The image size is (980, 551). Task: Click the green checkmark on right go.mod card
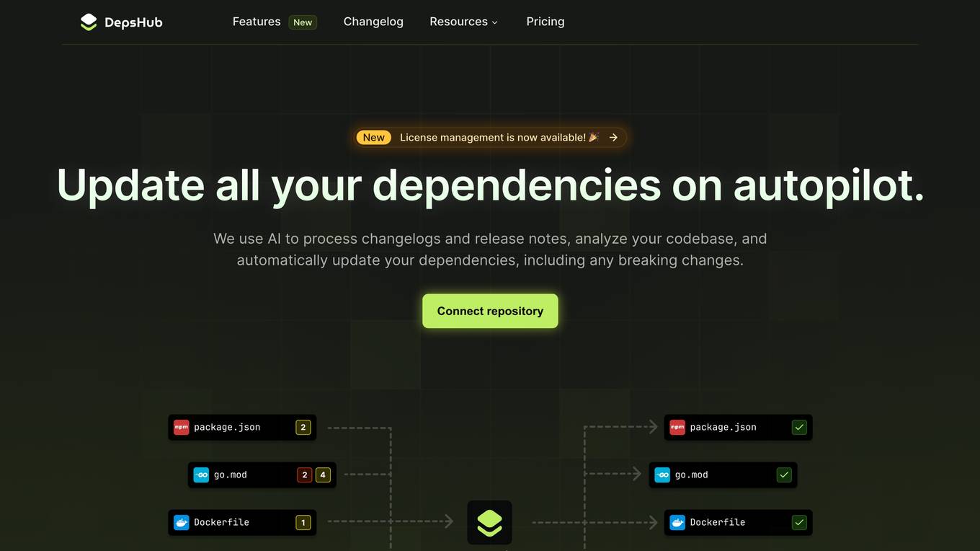pyautogui.click(x=784, y=475)
